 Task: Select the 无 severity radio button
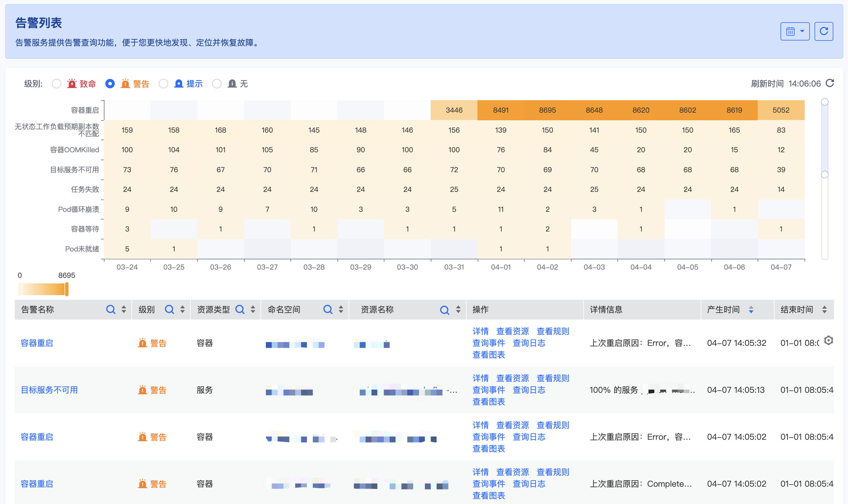pyautogui.click(x=217, y=84)
